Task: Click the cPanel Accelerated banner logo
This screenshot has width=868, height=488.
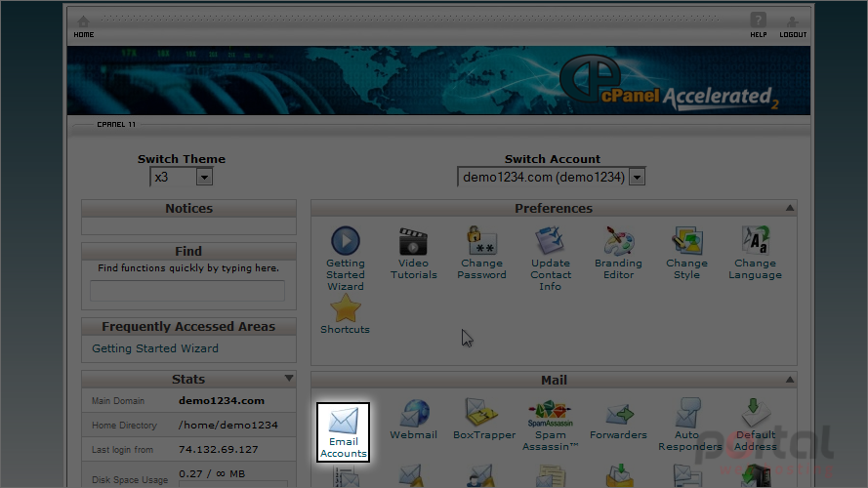Action: [x=669, y=83]
